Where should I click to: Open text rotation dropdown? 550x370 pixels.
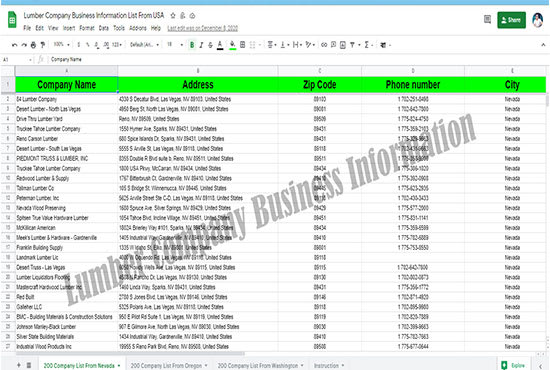(310, 45)
